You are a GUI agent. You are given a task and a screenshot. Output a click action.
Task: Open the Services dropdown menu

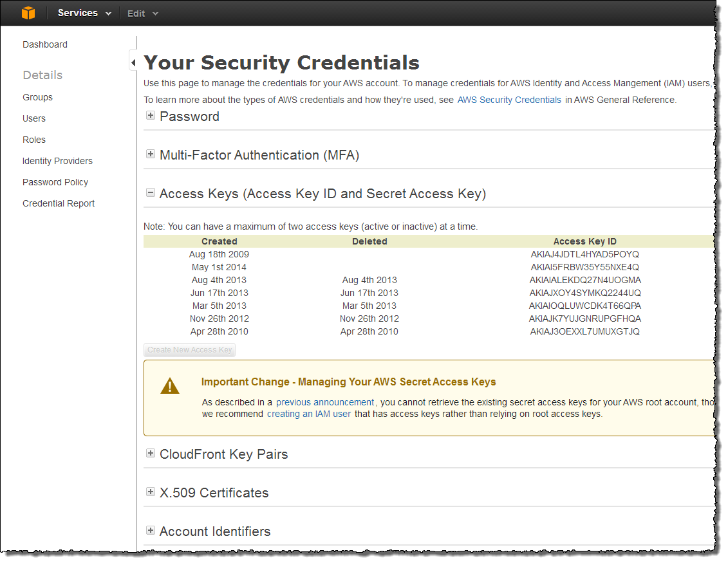84,13
